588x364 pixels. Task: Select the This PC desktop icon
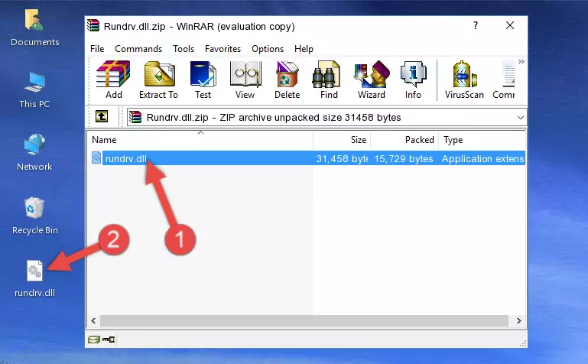[34, 90]
